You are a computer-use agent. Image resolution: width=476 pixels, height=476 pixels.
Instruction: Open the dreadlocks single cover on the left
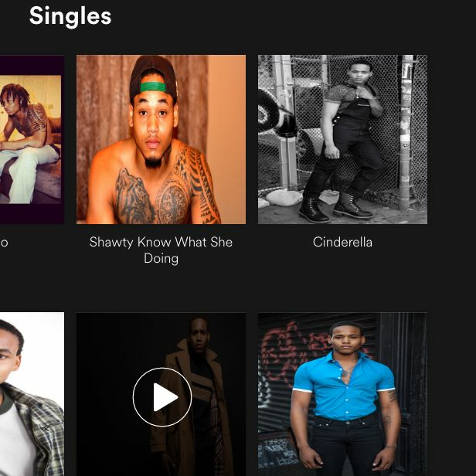coord(32,139)
